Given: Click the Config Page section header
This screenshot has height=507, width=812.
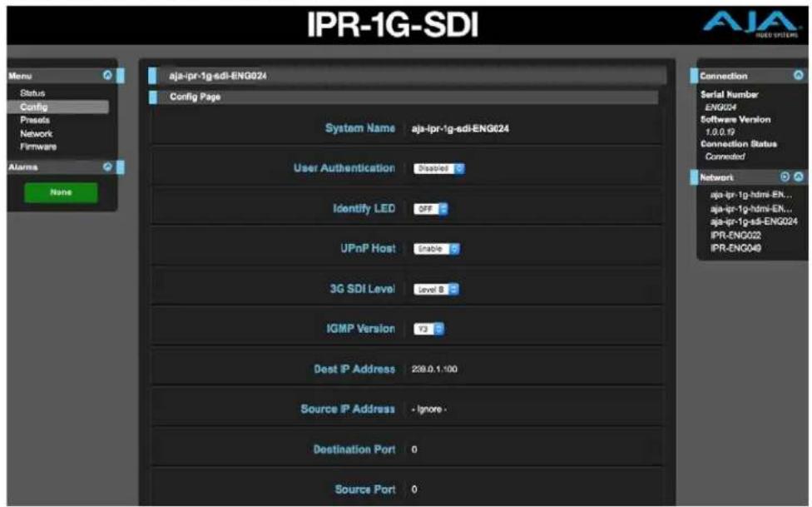Looking at the screenshot, I should [404, 97].
